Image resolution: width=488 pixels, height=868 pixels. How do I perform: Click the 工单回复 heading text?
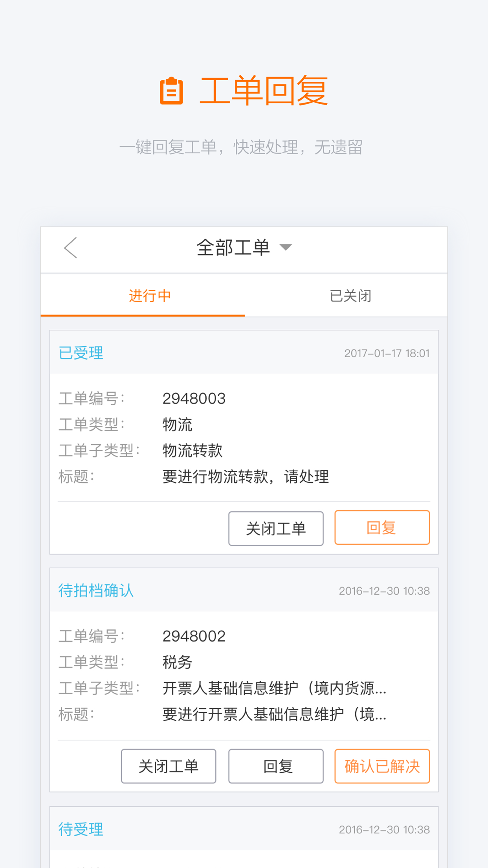264,91
